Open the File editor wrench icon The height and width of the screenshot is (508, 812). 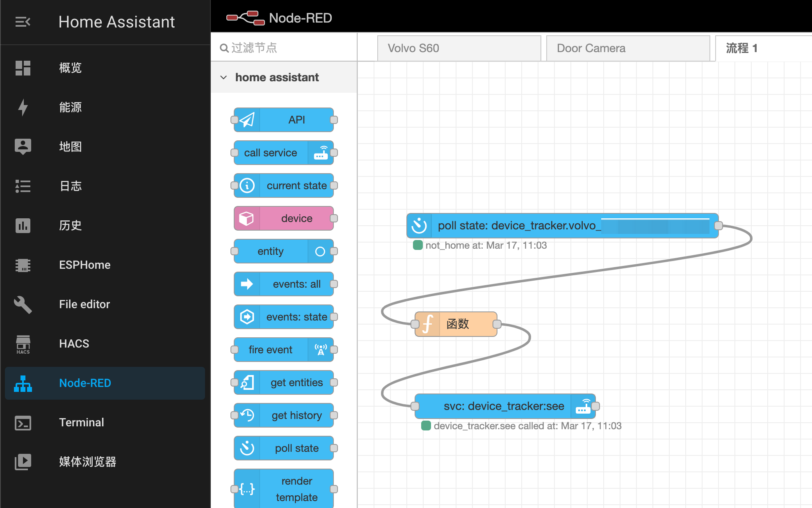[x=23, y=304]
